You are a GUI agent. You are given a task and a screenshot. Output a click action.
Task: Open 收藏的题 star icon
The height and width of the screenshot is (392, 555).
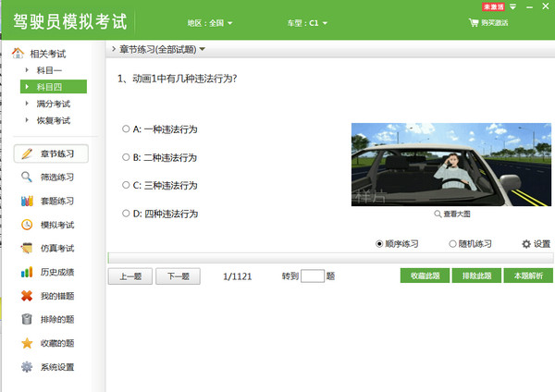[27, 343]
